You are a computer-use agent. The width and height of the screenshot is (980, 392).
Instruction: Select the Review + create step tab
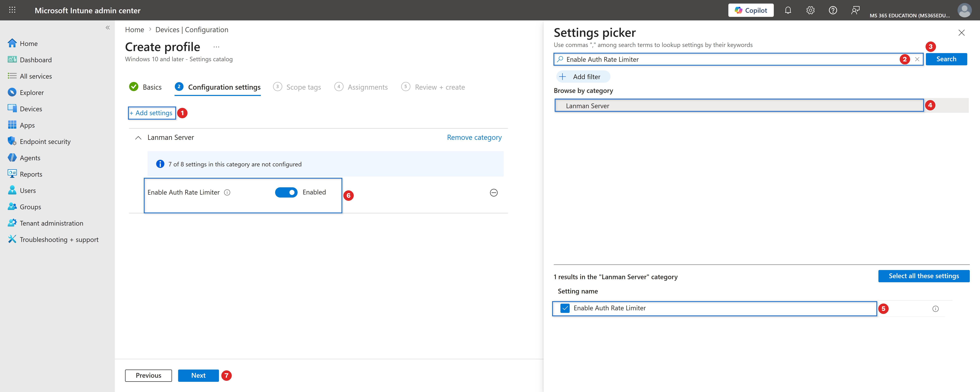(x=433, y=87)
